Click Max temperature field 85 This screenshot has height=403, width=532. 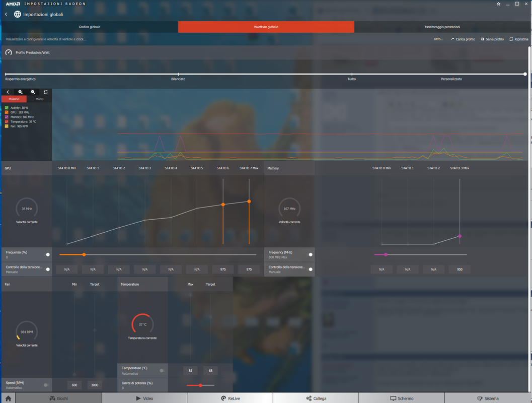click(x=190, y=370)
